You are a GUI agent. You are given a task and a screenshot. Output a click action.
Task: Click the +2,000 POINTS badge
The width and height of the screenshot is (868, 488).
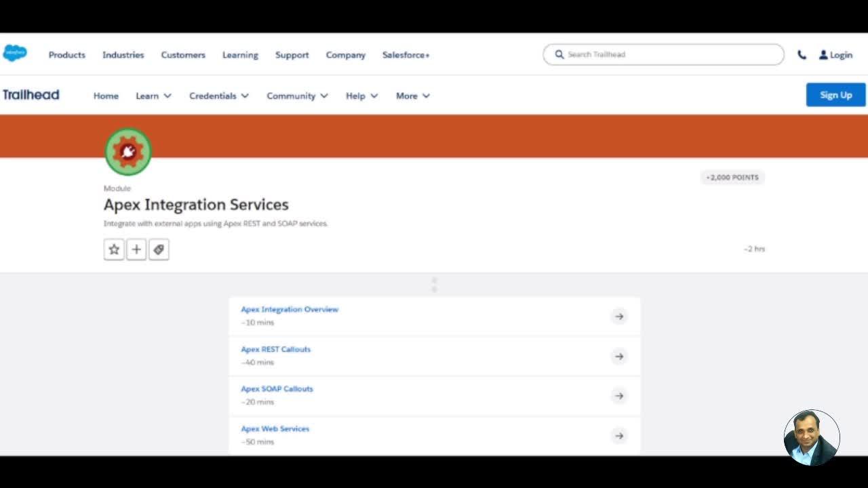click(x=732, y=178)
